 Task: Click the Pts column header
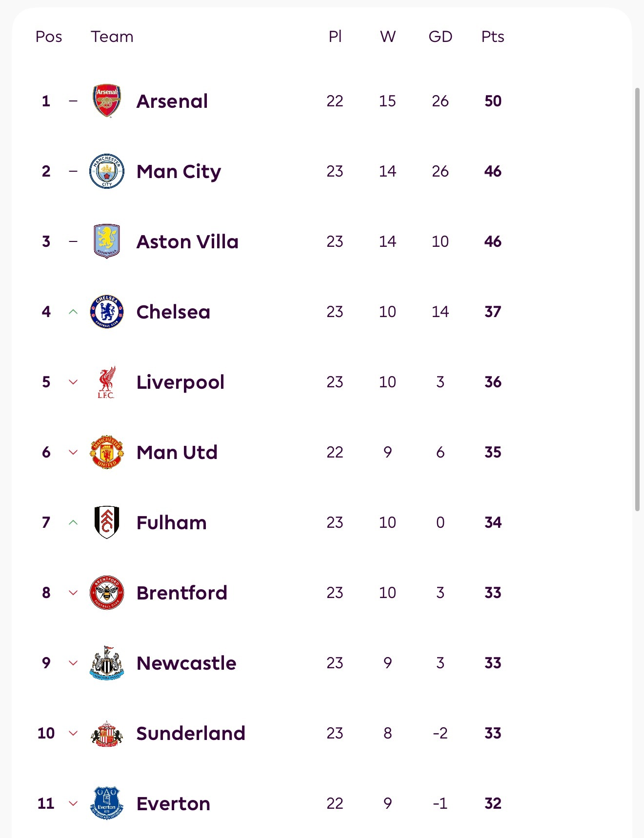[x=493, y=37]
